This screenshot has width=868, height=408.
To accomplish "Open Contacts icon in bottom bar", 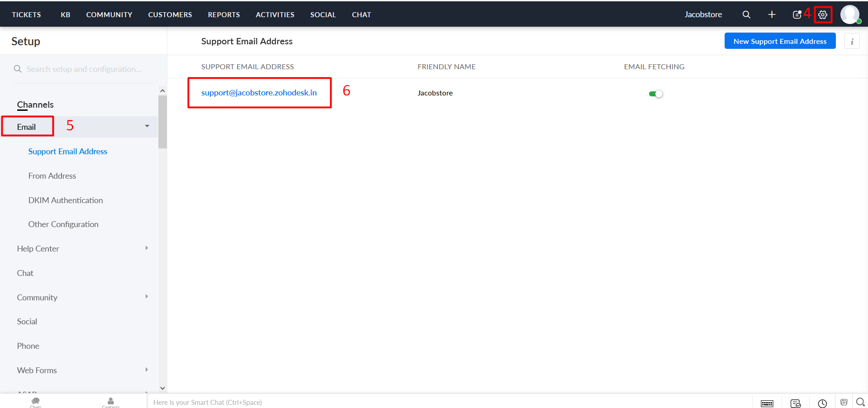I will coord(111,402).
